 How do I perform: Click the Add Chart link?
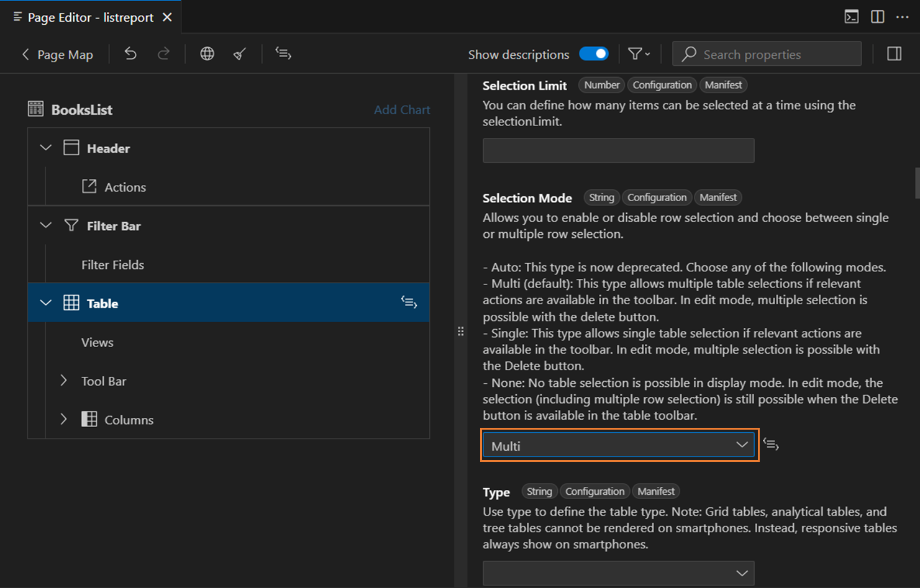coord(402,110)
